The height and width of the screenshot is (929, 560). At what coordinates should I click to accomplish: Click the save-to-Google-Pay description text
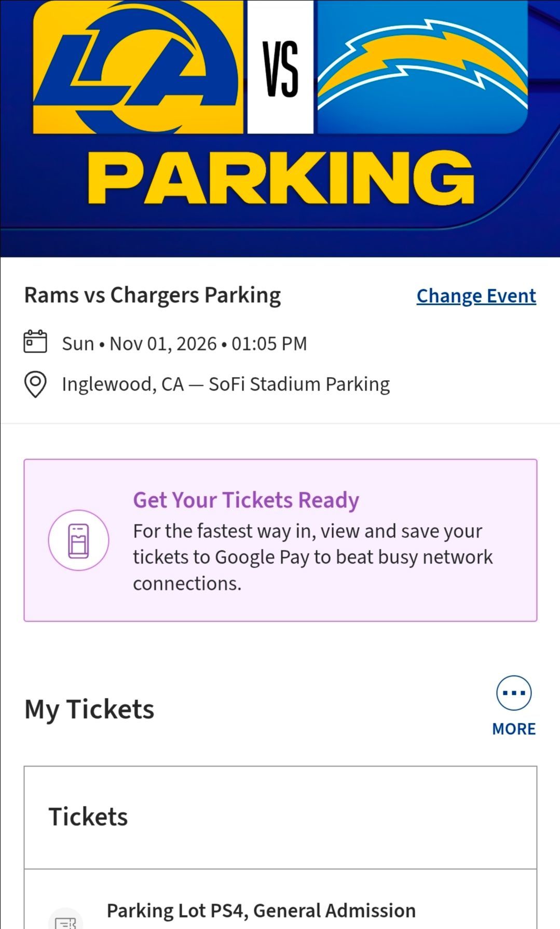(x=313, y=557)
